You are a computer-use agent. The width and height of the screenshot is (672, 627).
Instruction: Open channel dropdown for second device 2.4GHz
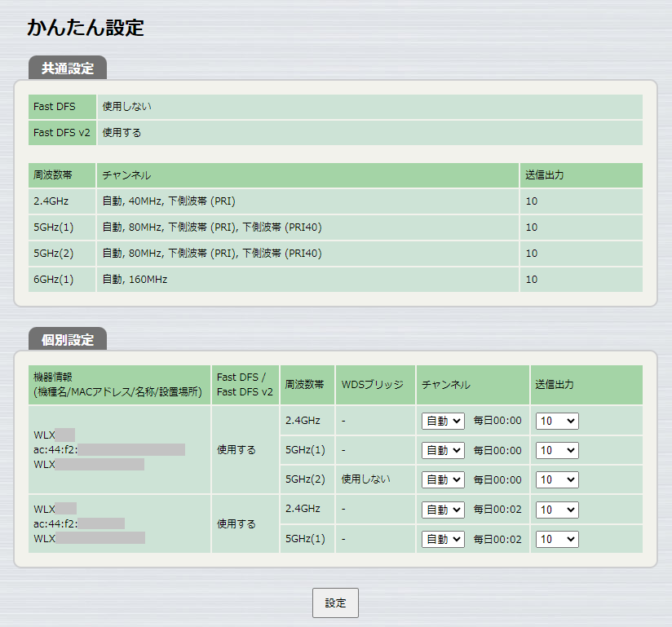443,510
